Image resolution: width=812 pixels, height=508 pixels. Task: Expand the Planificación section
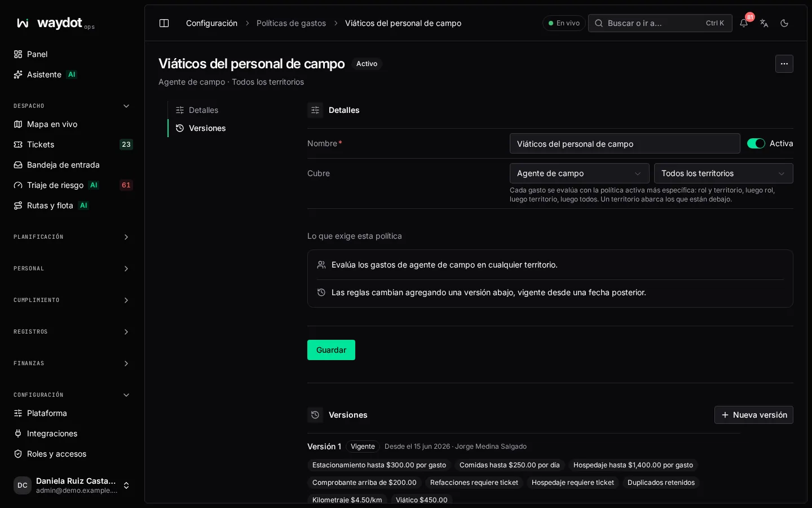72,237
